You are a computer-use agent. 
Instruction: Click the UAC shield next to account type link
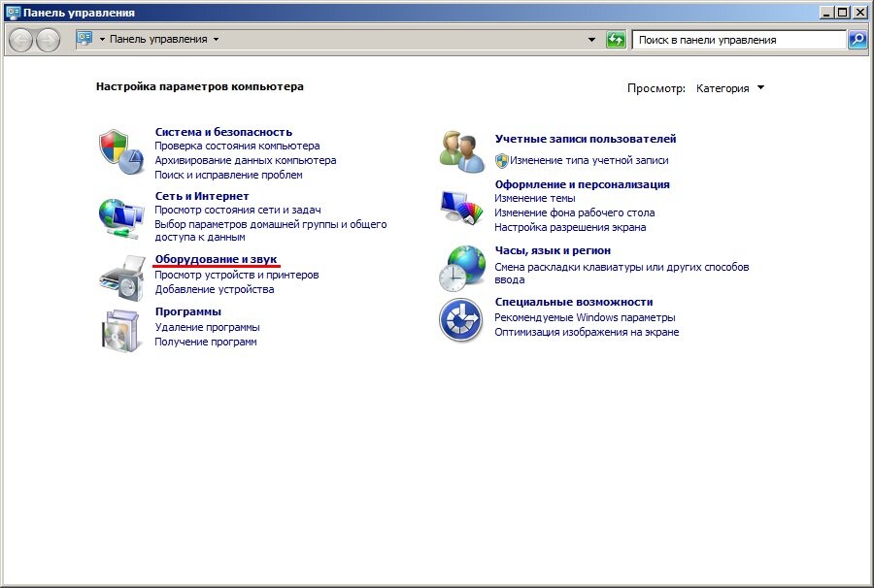[x=502, y=161]
